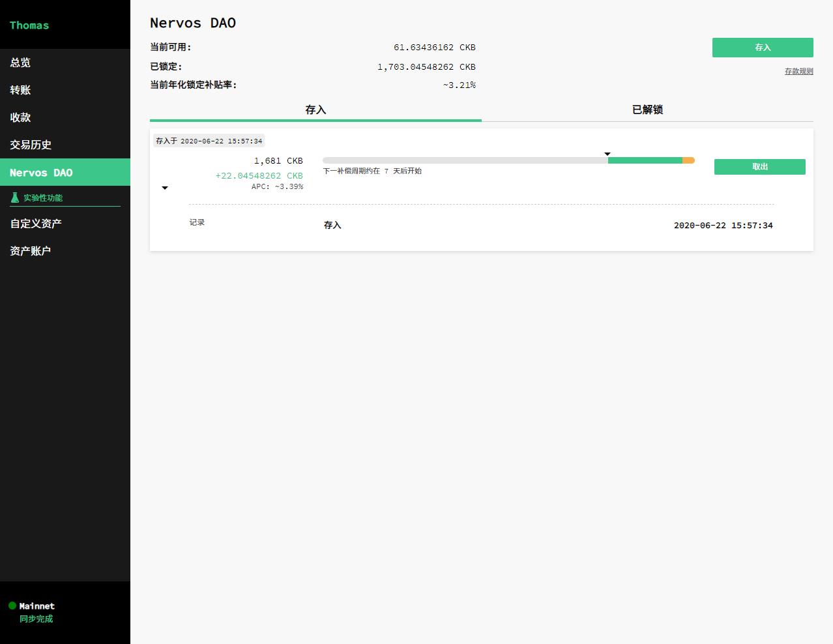The height and width of the screenshot is (644, 833).
Task: Click the 61.63436162 CKB available balance
Action: 435,48
